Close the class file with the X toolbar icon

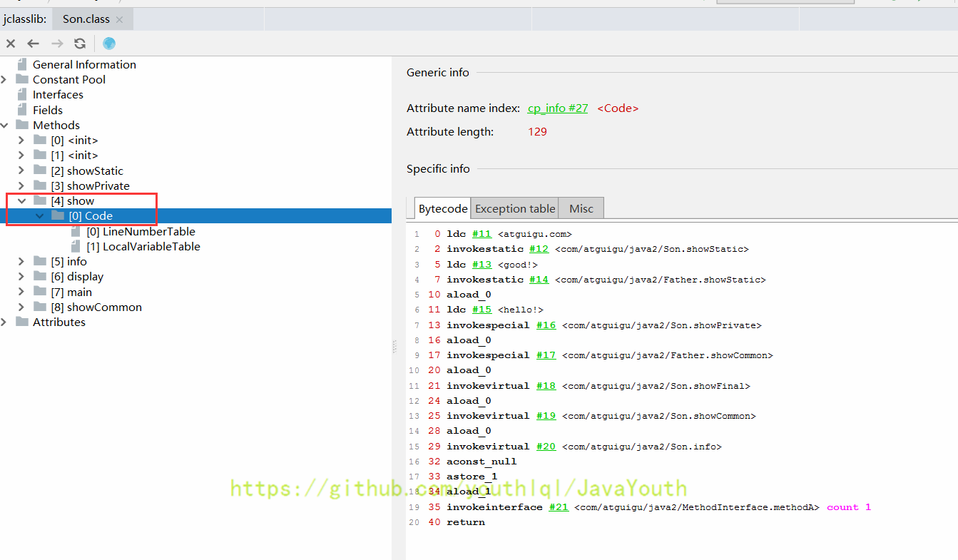click(10, 43)
